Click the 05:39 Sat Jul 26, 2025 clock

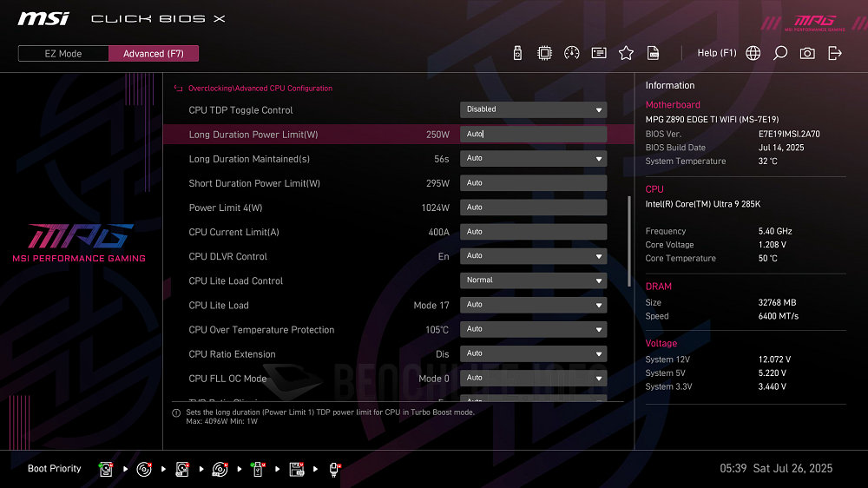(x=776, y=469)
